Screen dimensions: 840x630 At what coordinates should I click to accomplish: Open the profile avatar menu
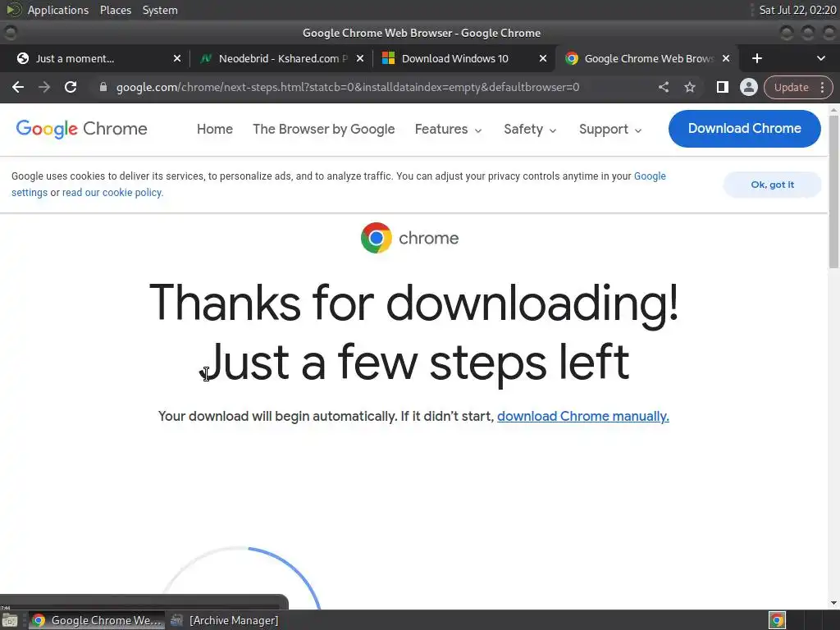pyautogui.click(x=748, y=87)
